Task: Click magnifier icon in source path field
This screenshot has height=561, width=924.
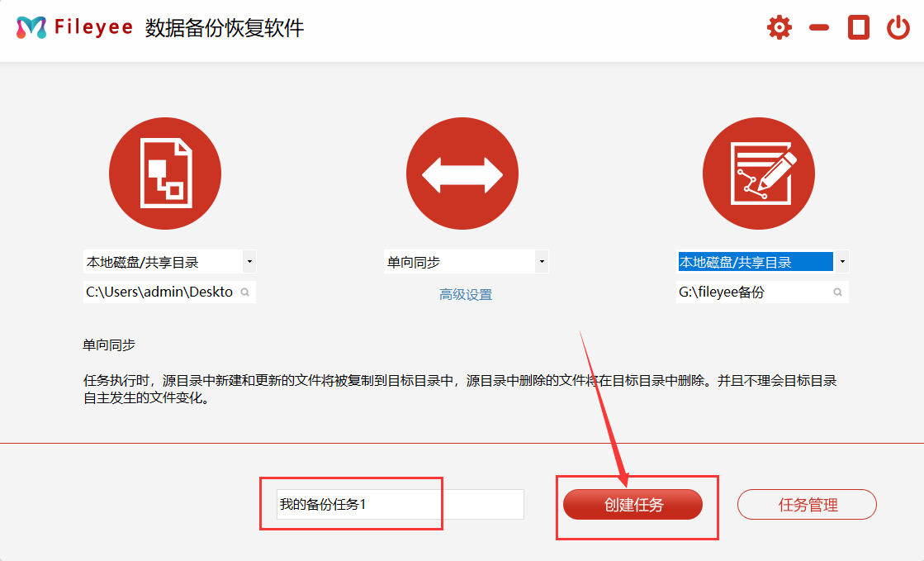Action: [245, 292]
